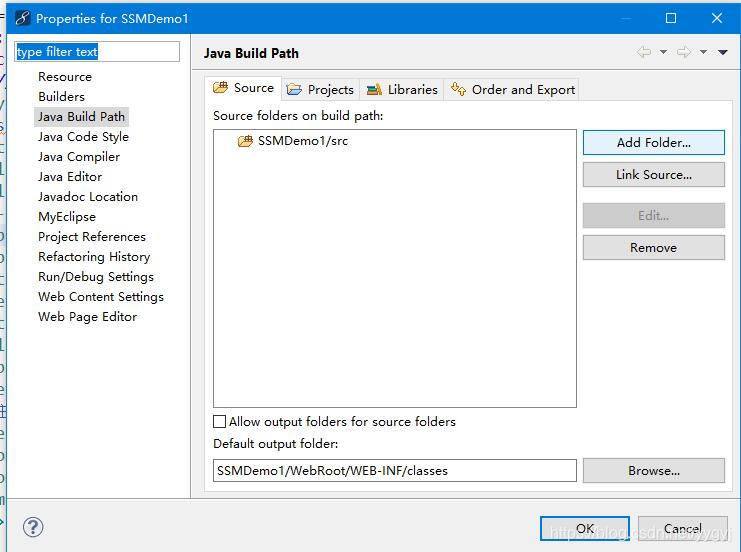
Task: Open the help question mark icon
Action: [33, 527]
